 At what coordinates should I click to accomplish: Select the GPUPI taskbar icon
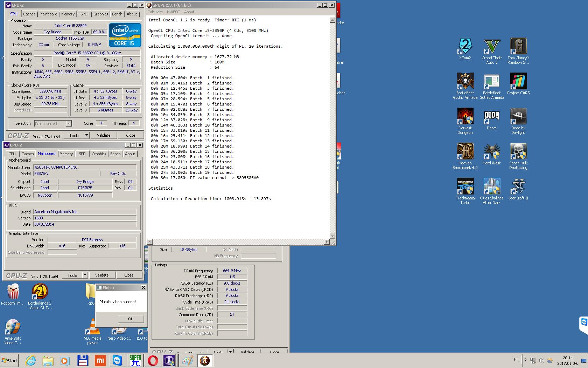[x=205, y=361]
